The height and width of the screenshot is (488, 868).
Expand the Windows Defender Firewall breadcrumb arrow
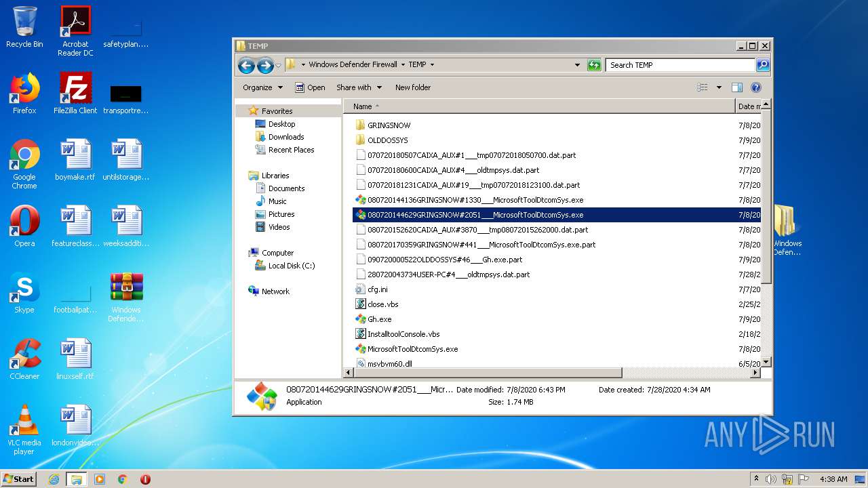click(402, 65)
